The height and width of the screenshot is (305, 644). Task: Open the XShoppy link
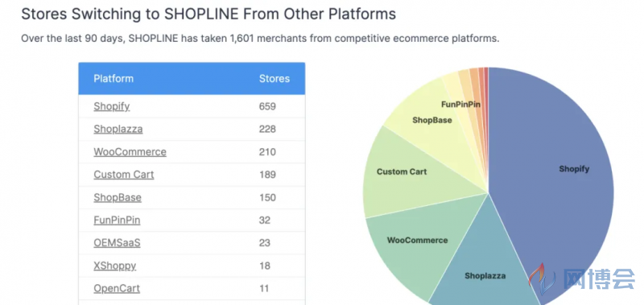point(114,266)
